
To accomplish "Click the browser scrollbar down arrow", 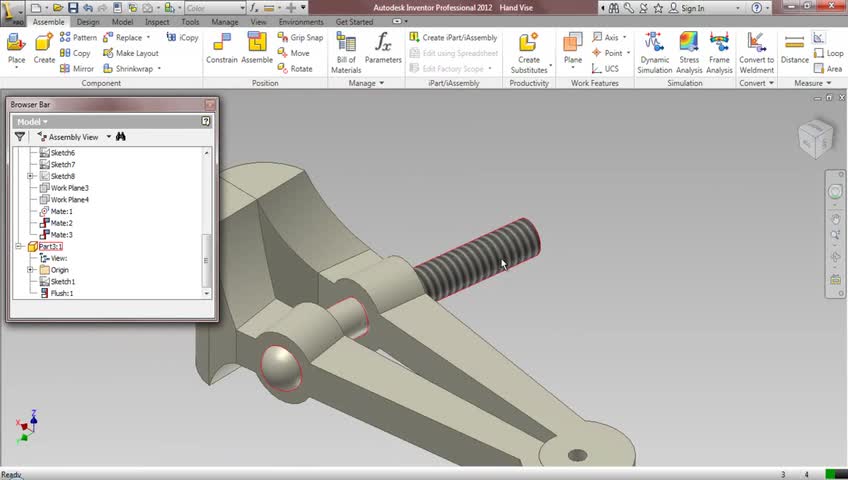I will (207, 294).
